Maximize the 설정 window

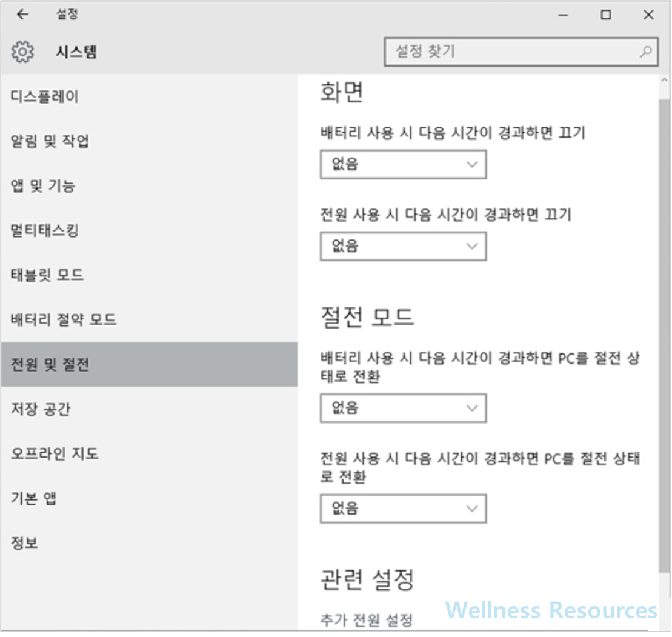coord(605,15)
